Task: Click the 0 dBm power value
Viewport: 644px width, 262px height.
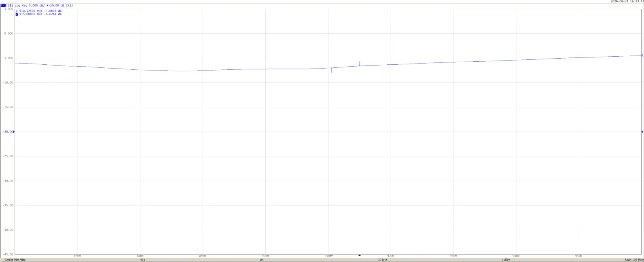Action: (506, 260)
